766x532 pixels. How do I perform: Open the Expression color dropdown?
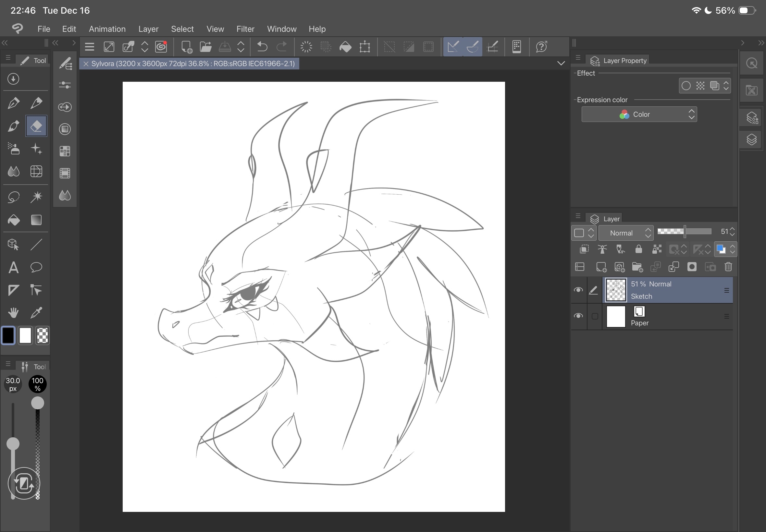pyautogui.click(x=639, y=114)
